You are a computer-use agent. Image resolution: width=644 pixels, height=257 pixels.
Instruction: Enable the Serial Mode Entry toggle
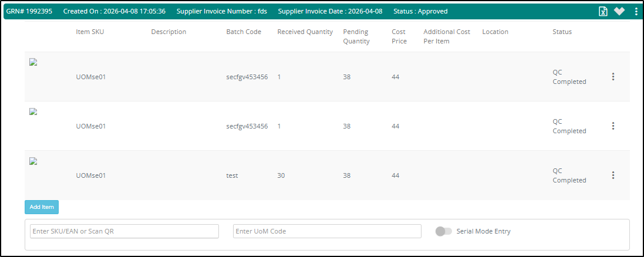click(x=444, y=231)
